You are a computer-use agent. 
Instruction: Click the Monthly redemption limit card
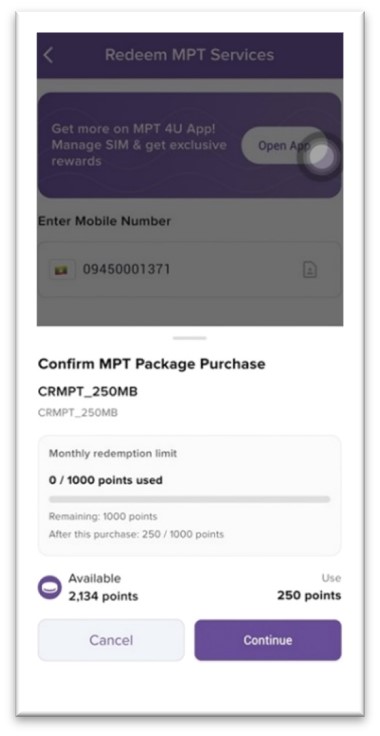(x=190, y=495)
